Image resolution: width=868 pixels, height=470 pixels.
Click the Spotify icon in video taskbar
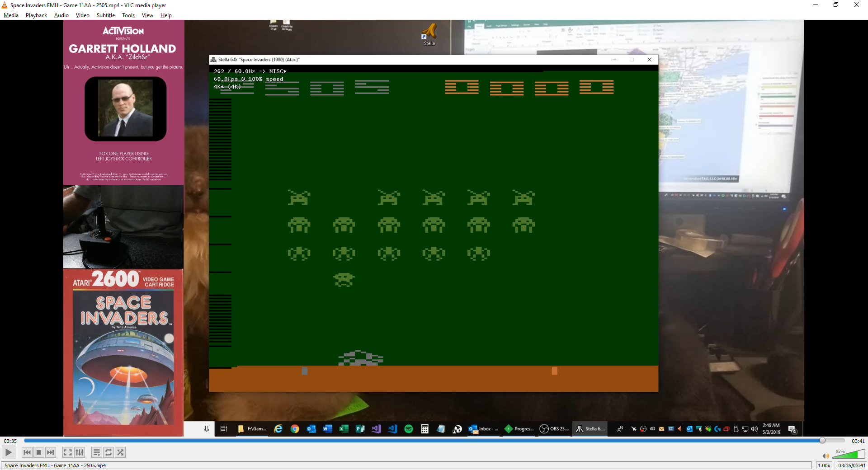pos(409,429)
